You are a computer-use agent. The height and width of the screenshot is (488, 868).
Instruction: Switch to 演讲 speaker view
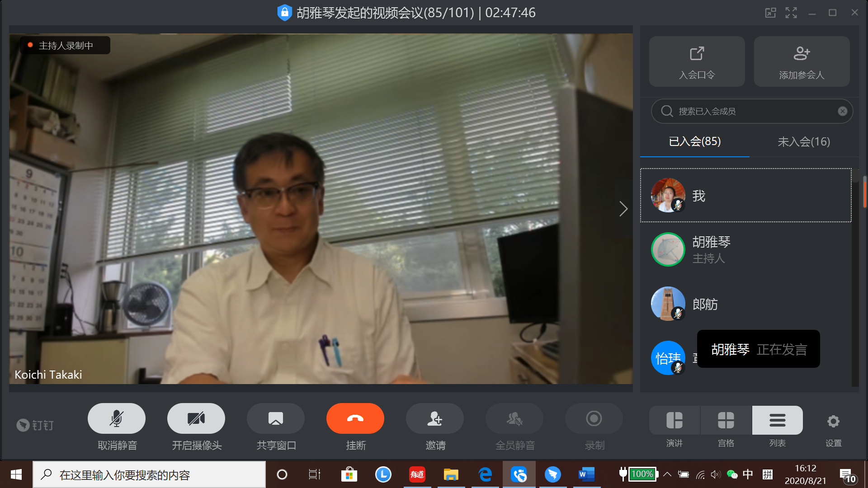[674, 421]
